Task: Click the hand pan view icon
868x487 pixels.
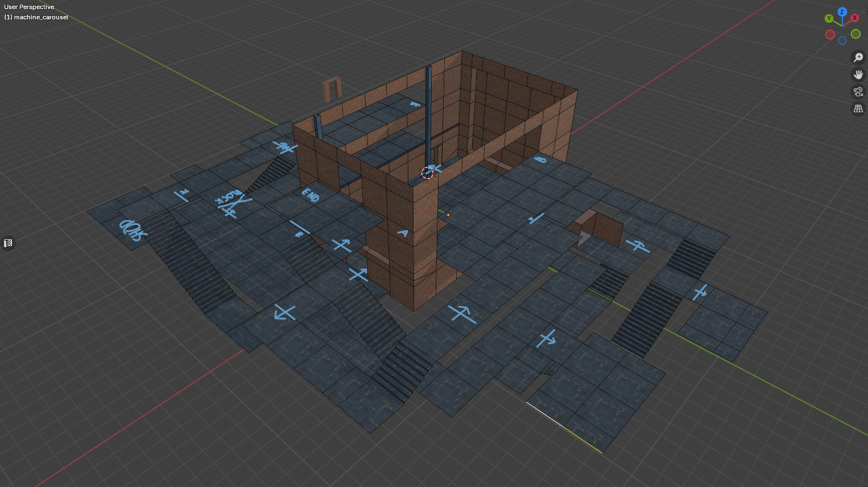Action: click(858, 75)
